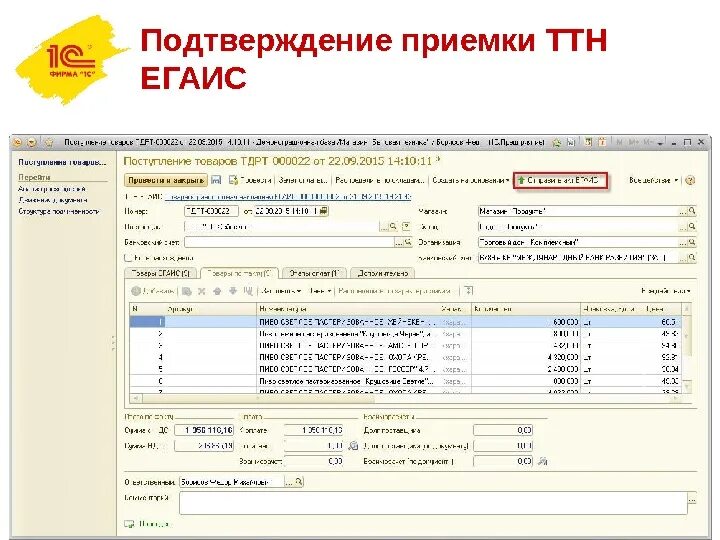Click the ellipsis button in the Комментарий field
Image resolution: width=720 pixels, height=540 pixels.
click(692, 499)
